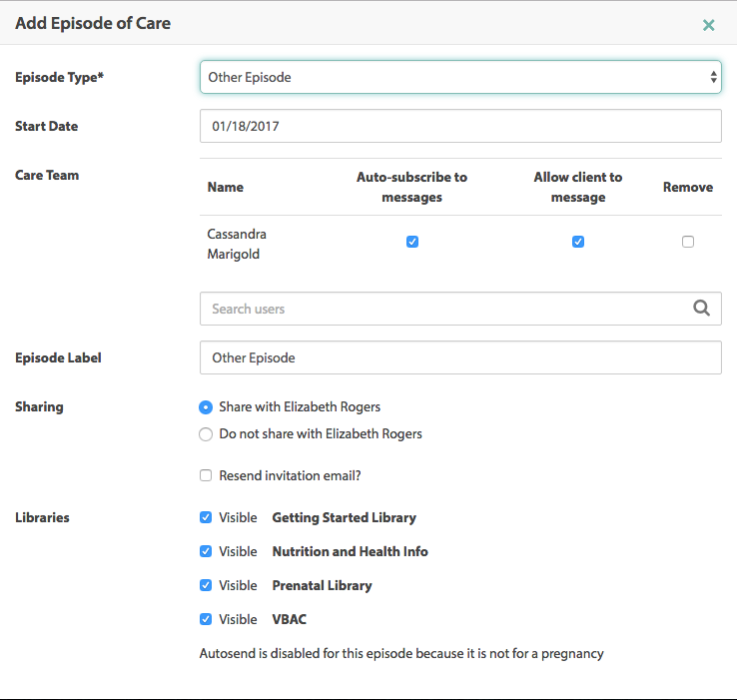Screen dimensions: 737x700
Task: Edit the Episode Label text field
Action: pos(460,357)
